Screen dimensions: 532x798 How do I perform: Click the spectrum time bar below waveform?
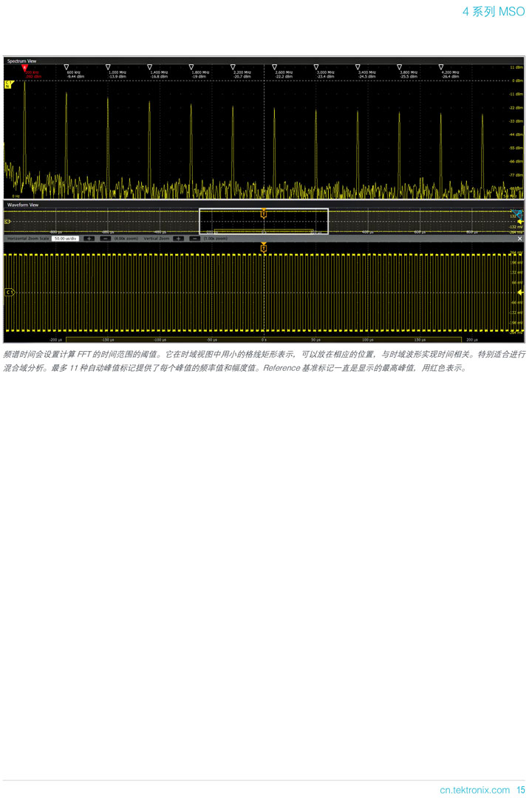[264, 339]
